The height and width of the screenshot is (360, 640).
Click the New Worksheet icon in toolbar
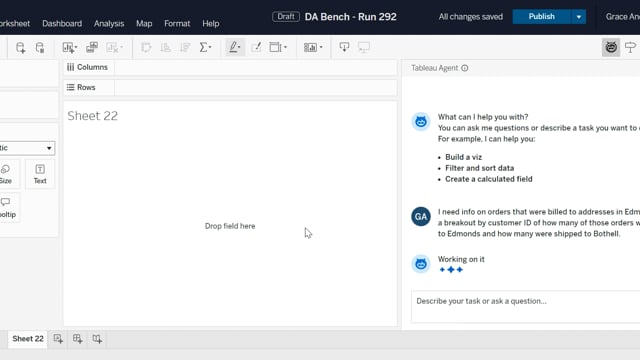pyautogui.click(x=68, y=47)
